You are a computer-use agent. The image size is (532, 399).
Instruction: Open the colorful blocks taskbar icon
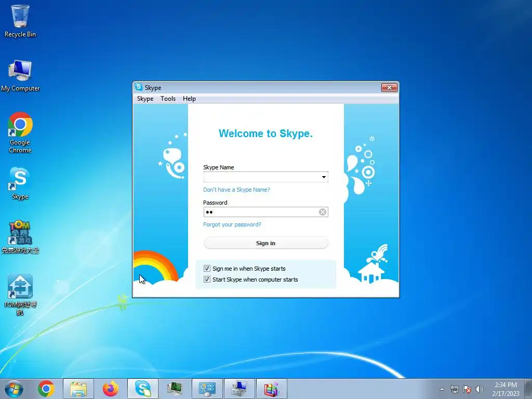(x=271, y=389)
